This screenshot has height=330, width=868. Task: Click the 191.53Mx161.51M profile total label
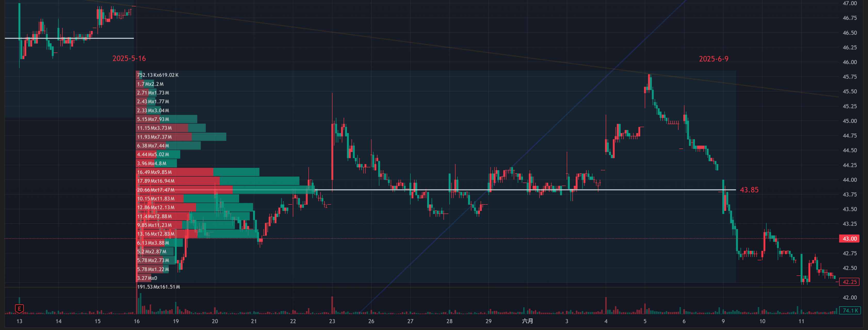158,287
